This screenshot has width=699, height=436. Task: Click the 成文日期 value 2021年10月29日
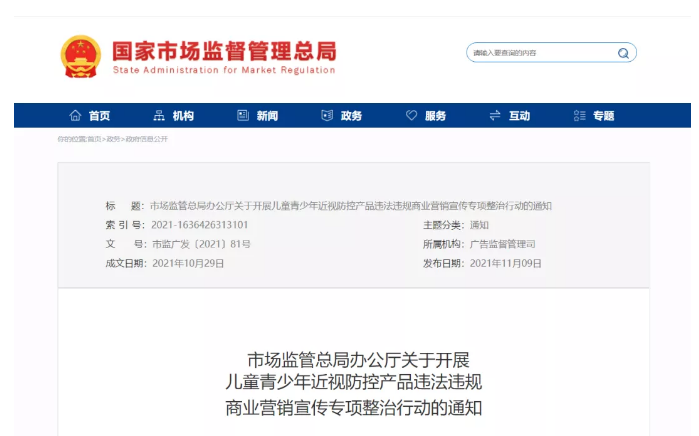tap(188, 263)
